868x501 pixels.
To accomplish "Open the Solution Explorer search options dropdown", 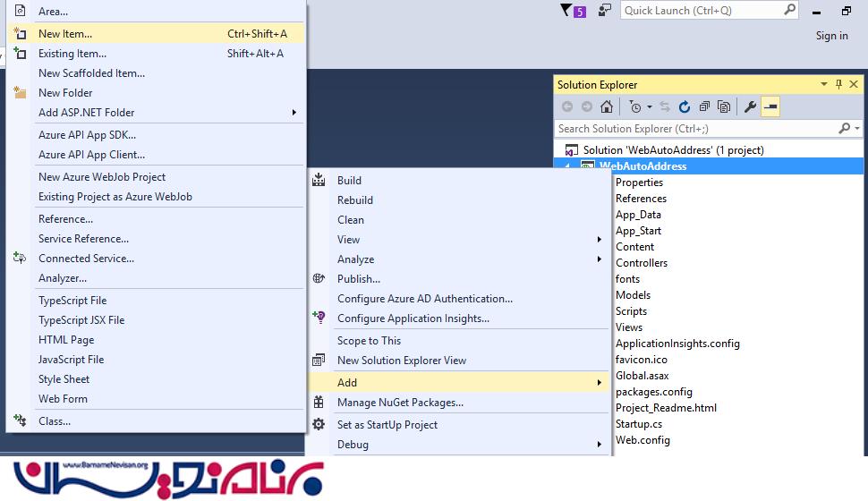I will coord(857,129).
